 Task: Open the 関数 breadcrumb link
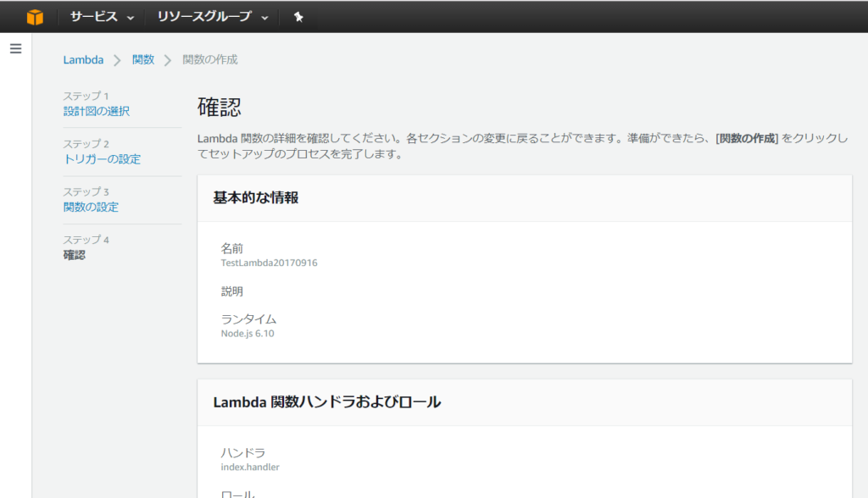142,60
